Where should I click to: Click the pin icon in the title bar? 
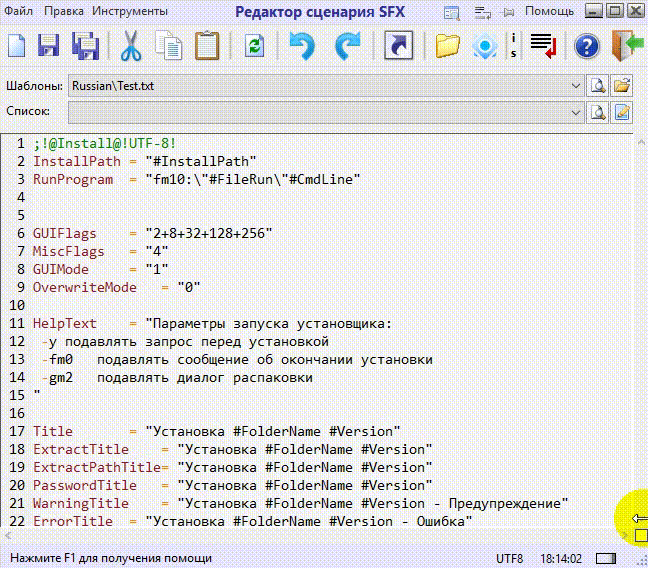point(508,12)
